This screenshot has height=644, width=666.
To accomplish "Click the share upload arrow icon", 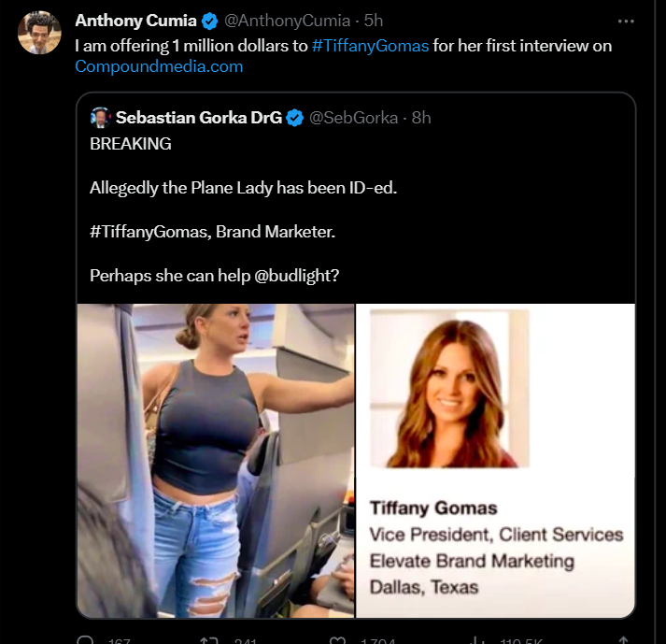I will [x=623, y=640].
